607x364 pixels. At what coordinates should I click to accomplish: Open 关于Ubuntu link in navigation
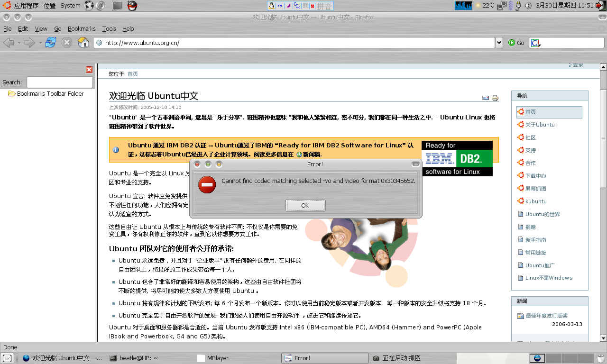click(x=540, y=125)
